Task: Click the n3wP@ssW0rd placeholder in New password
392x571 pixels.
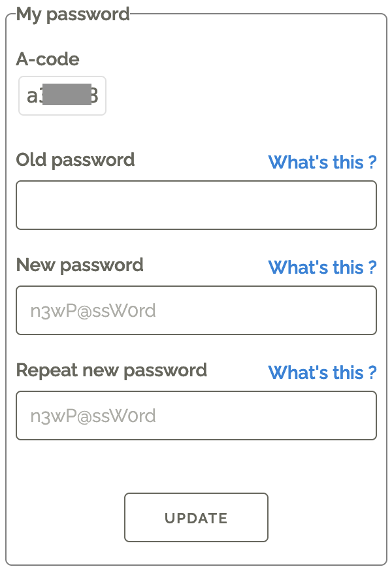Action: (91, 310)
